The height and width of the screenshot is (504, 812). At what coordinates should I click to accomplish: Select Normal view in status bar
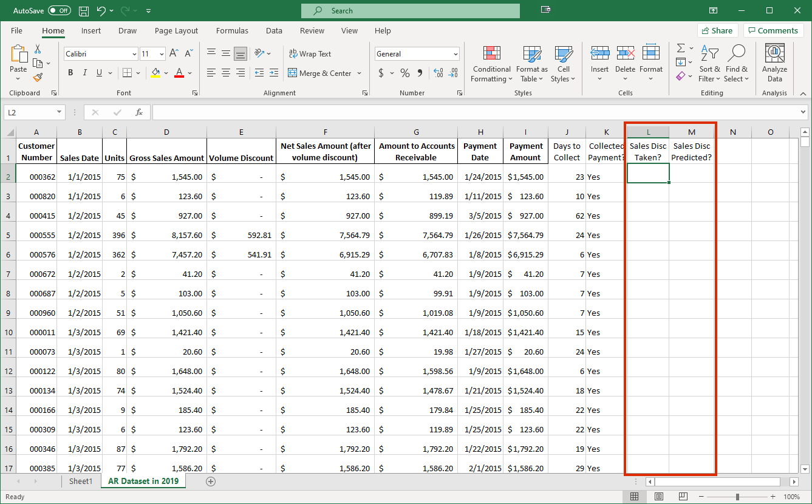click(x=635, y=497)
